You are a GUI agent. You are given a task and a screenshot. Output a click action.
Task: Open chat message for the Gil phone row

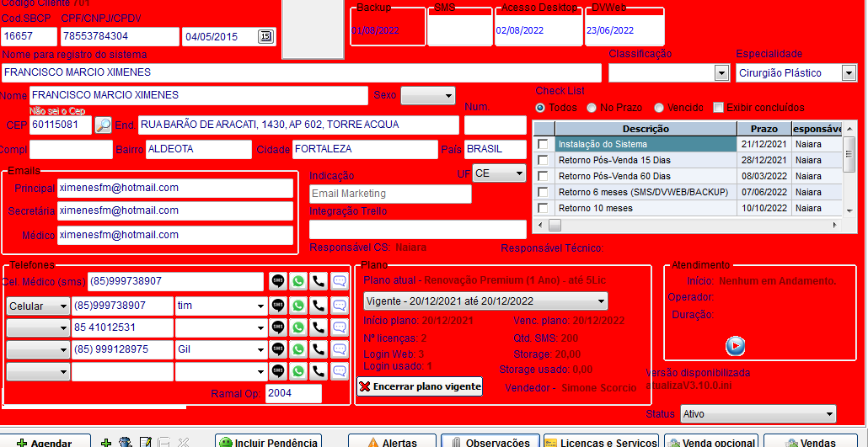point(339,349)
